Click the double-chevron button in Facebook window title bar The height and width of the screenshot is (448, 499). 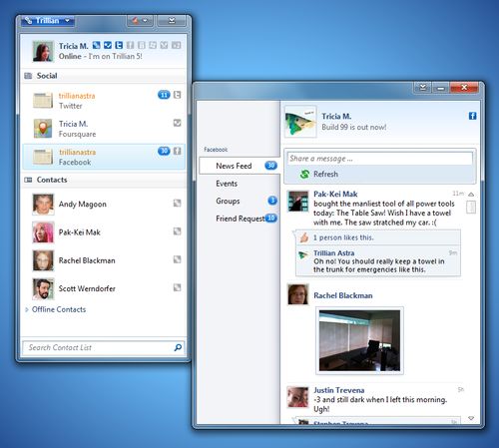click(x=423, y=88)
